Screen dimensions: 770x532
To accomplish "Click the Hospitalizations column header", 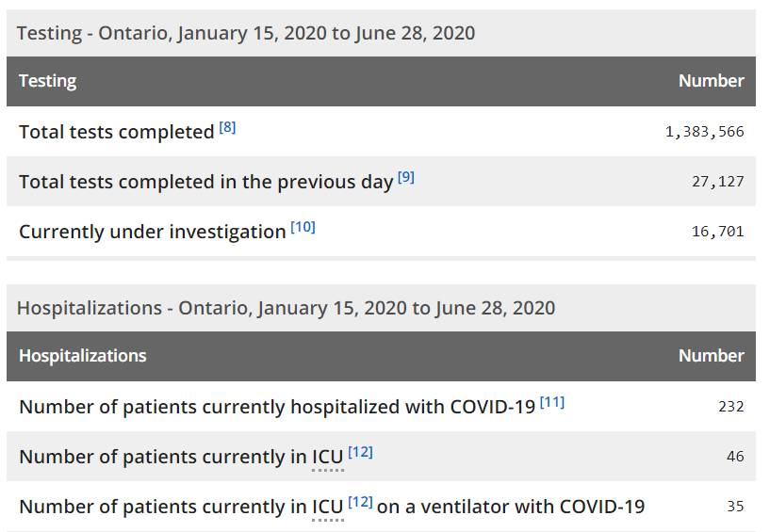I will pyautogui.click(x=83, y=356).
